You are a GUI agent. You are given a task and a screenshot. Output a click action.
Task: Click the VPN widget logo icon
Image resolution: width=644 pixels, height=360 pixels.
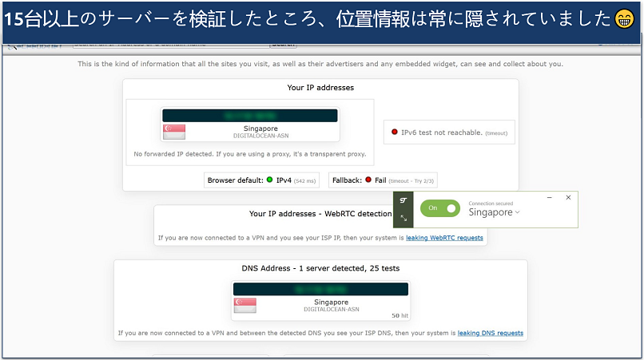403,200
